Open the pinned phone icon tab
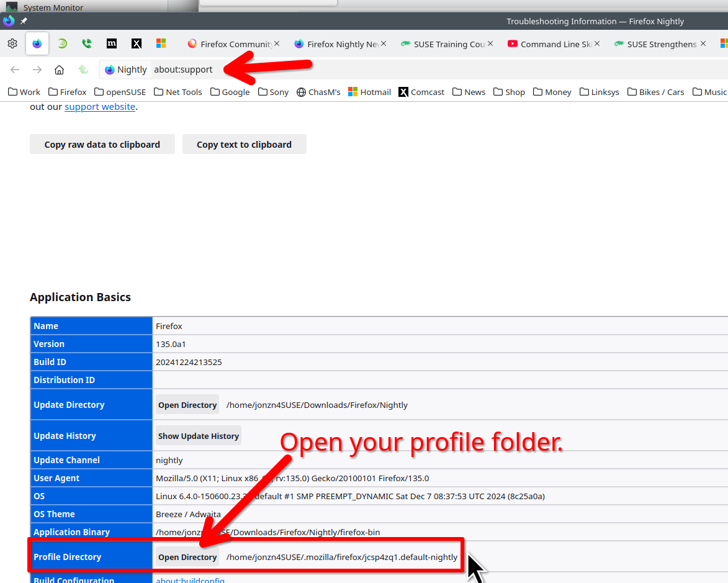The width and height of the screenshot is (728, 583). tap(87, 43)
